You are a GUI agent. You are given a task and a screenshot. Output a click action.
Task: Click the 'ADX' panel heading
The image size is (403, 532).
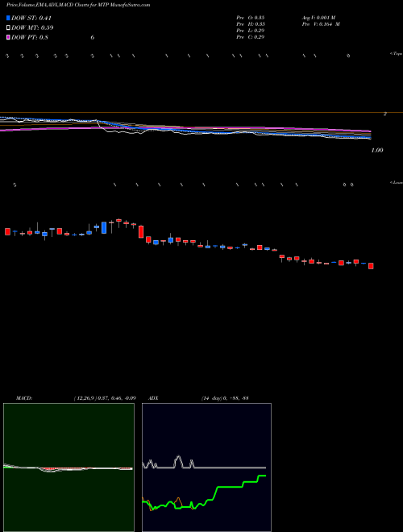(x=153, y=397)
